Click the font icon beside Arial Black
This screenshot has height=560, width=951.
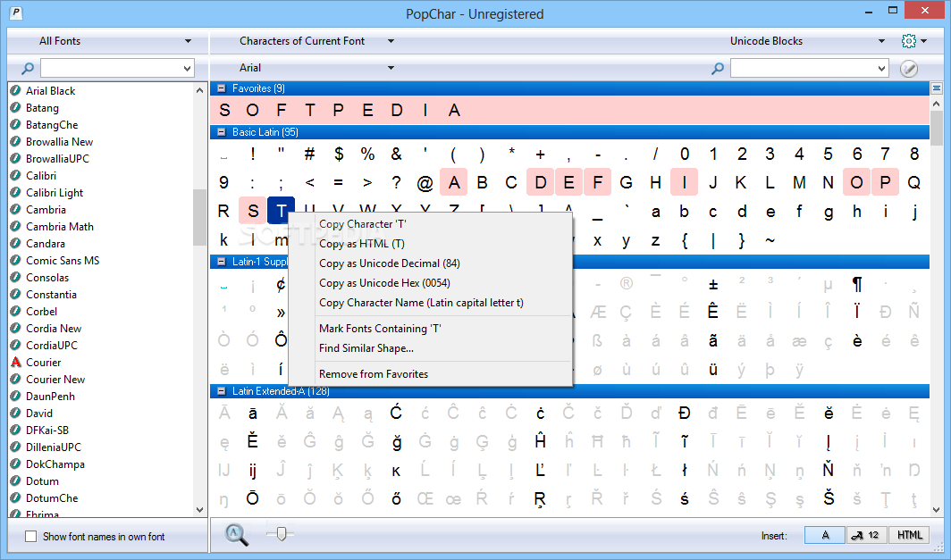[16, 91]
